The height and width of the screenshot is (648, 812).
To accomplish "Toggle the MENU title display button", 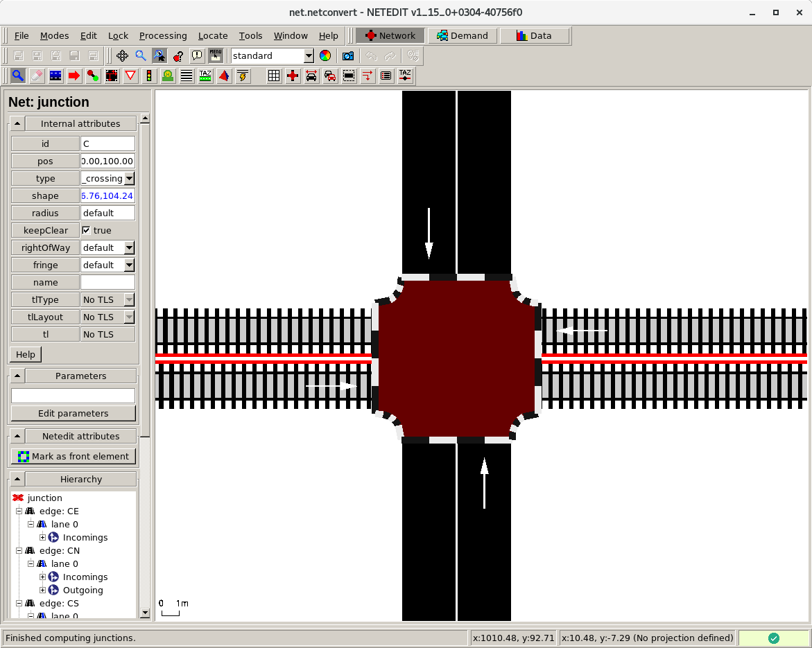I will [x=216, y=55].
